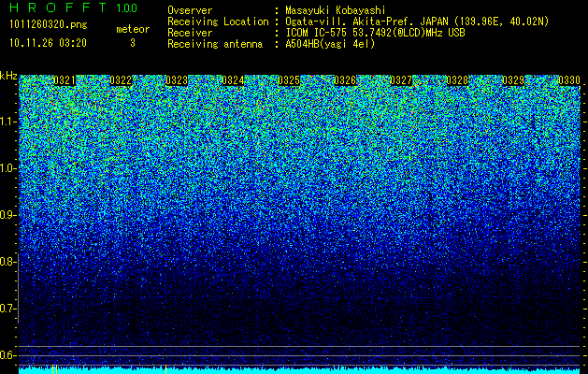Click the Ogata-vill. Akita-Pref. JAPAN location text
Image resolution: width=588 pixels, height=374 pixels.
417,22
